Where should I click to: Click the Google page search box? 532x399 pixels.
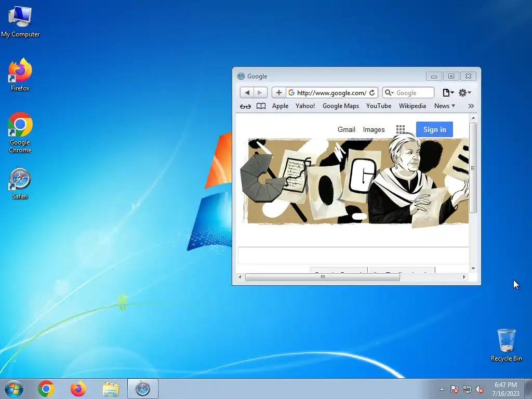[x=353, y=256]
